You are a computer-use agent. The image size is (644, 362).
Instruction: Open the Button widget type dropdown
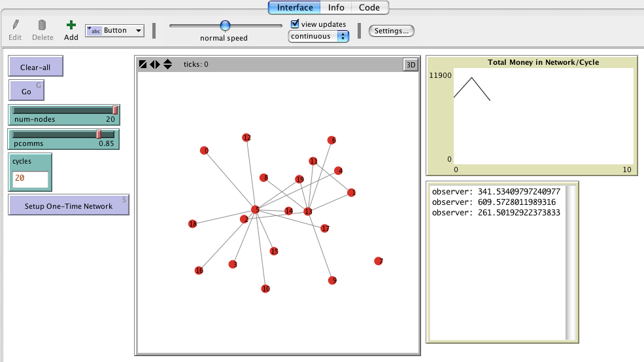point(115,31)
